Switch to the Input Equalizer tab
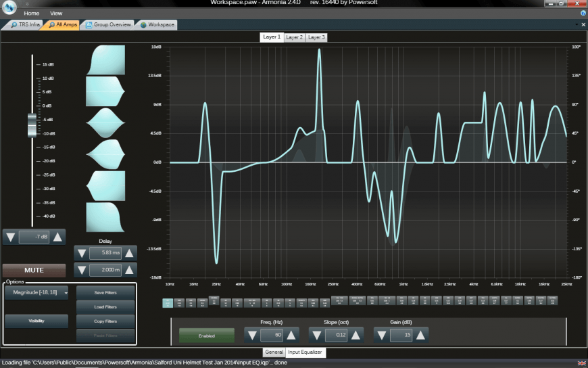Viewport: 588px width, 368px height. (x=305, y=352)
